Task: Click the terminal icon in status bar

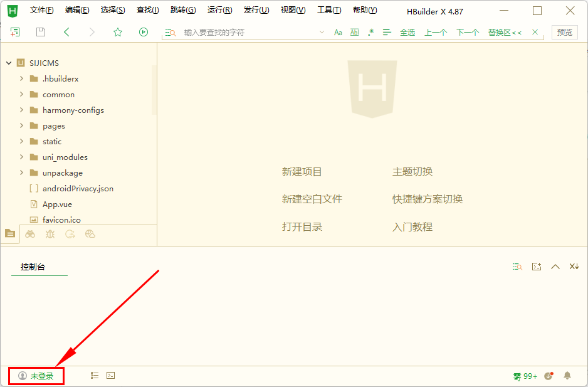Action: point(110,375)
